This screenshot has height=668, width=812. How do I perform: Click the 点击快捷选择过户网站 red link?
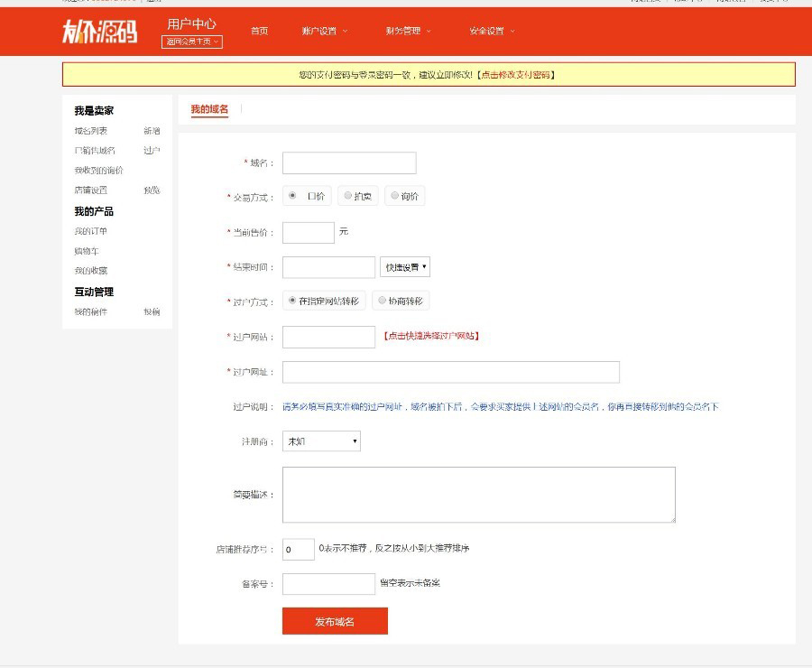pos(431,336)
